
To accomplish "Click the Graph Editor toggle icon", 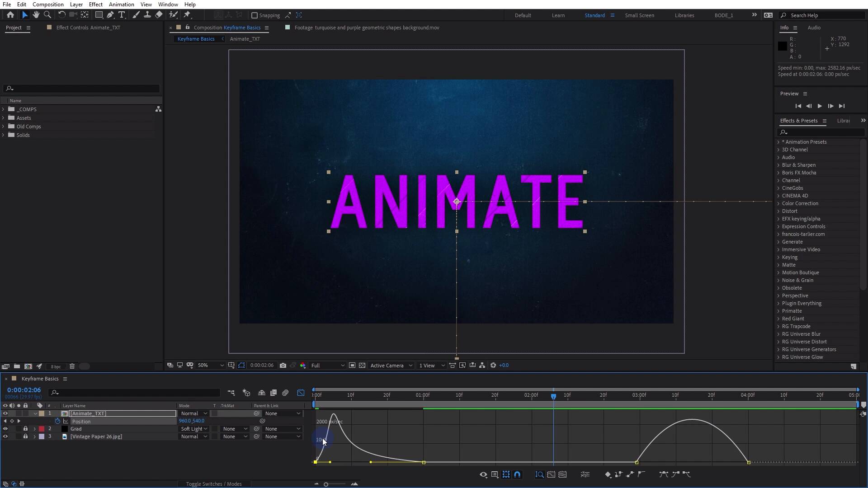I will point(301,393).
